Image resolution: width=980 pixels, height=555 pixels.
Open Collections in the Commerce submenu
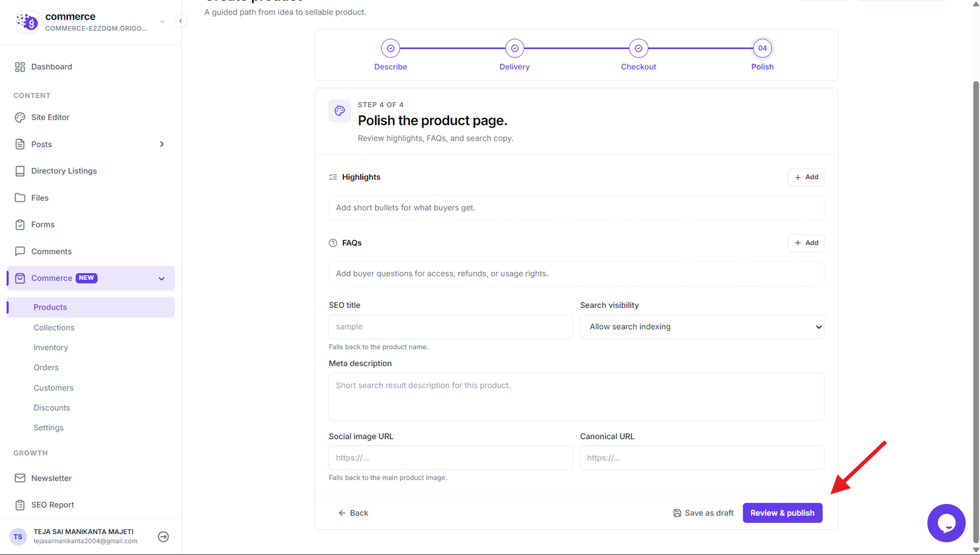pos(54,328)
